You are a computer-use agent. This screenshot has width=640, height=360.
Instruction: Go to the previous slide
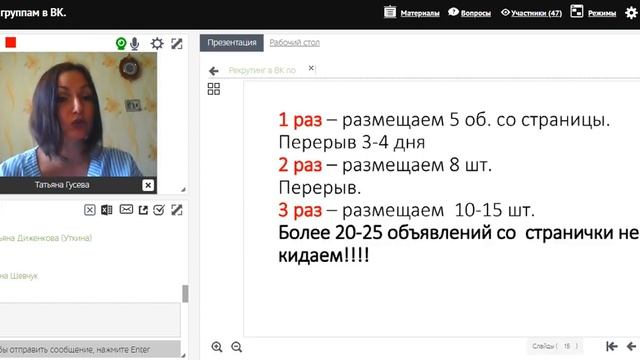click(631, 347)
